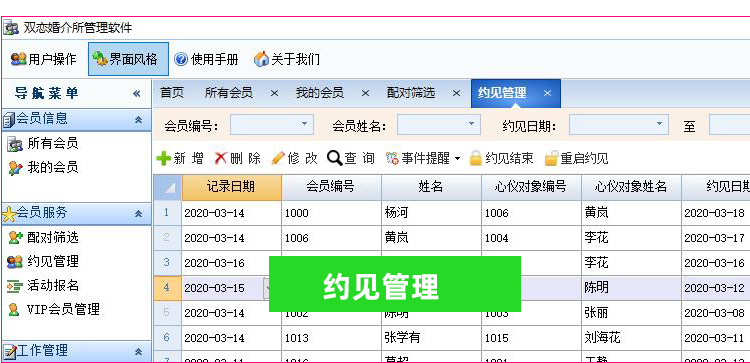Screen dimensions: 750x363
Task: Click the end date field after 至
Action: (729, 125)
